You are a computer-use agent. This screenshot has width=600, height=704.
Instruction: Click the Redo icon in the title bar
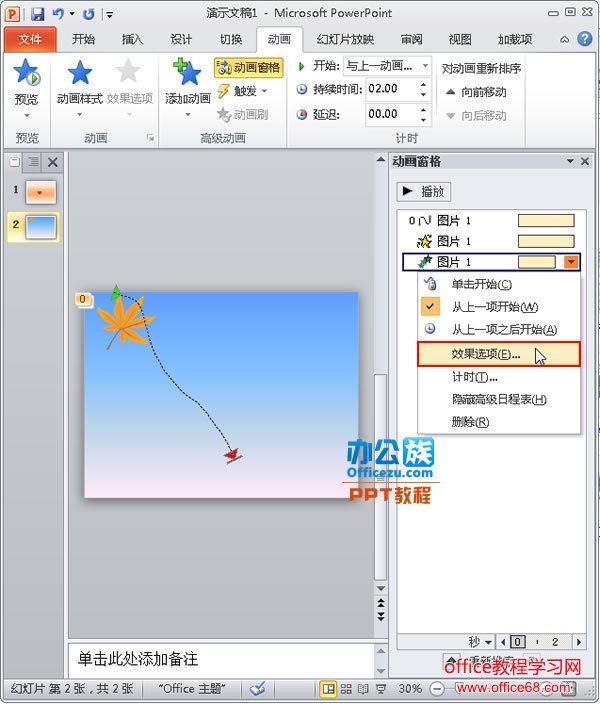click(89, 14)
